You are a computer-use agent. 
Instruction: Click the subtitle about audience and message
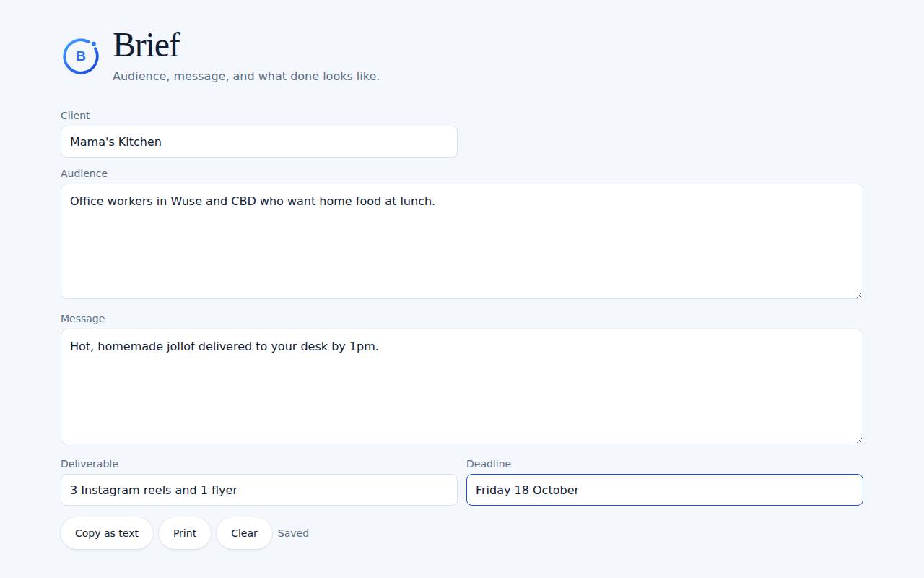(246, 76)
